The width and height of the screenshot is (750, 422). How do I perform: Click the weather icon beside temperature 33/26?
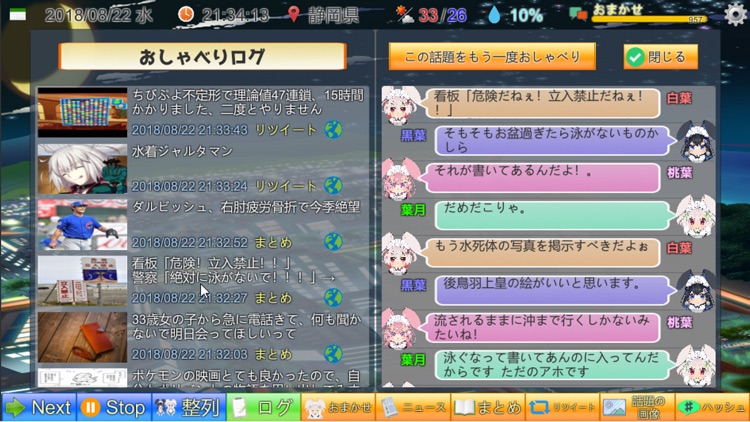pos(405,15)
